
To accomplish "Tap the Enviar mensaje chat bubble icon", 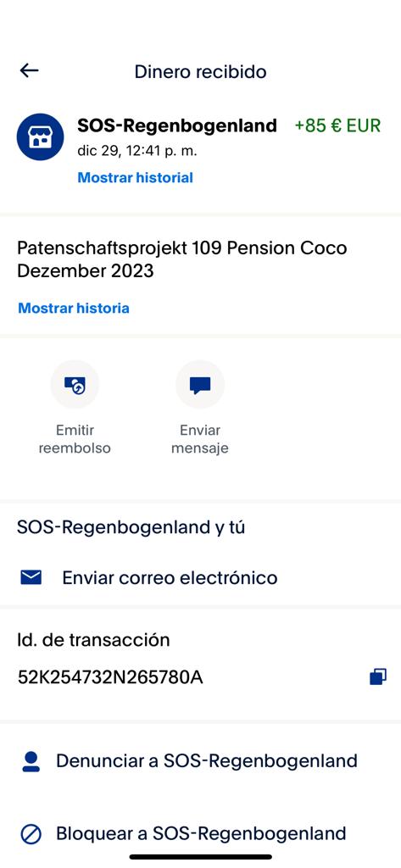I will (200, 384).
